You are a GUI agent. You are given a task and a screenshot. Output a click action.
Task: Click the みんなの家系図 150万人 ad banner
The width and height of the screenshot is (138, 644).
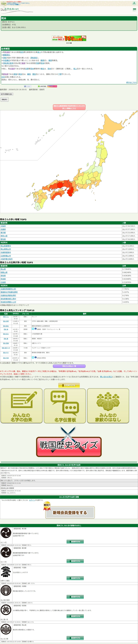pyautogui.click(x=69, y=38)
